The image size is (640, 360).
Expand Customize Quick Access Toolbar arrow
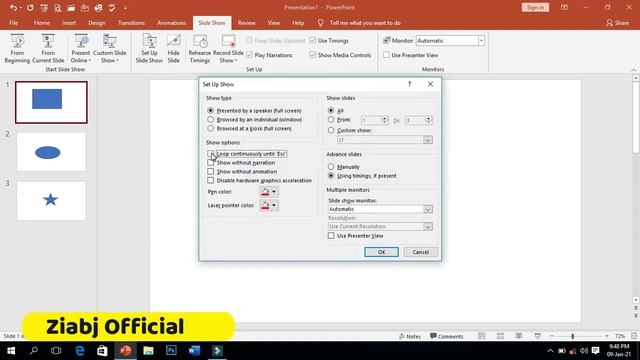pos(125,8)
